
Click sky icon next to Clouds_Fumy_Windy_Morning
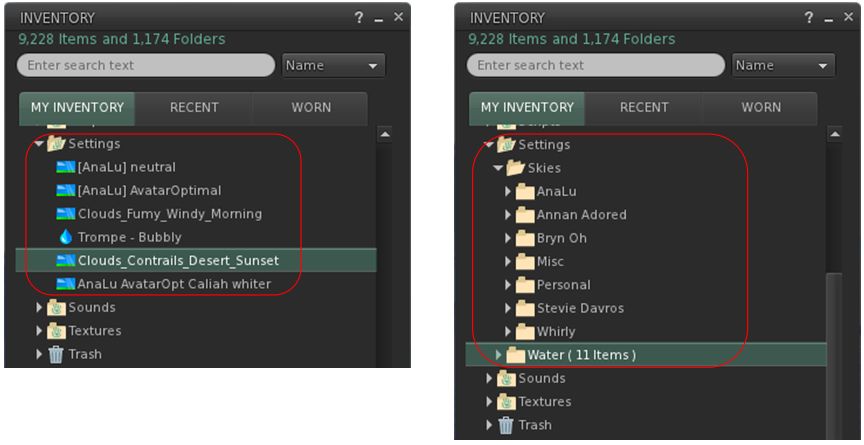coord(66,214)
